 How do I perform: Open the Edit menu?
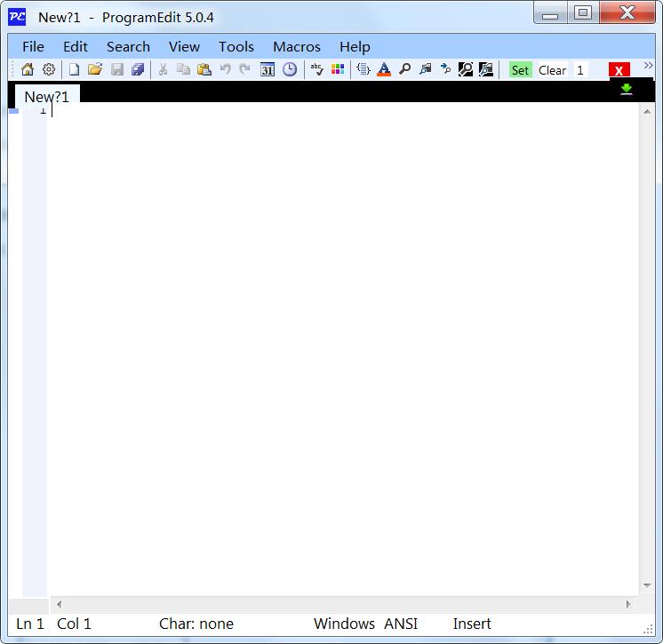tap(76, 46)
